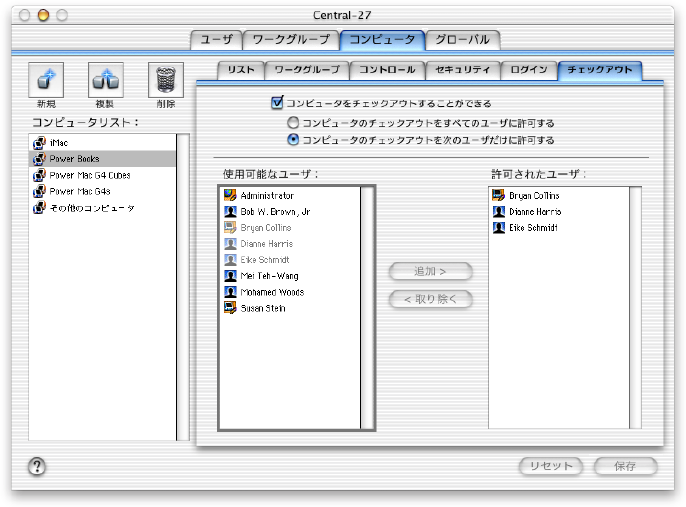The height and width of the screenshot is (507, 686).
Task: Select the 'Power Mac G4 Cubes' row text
Action: point(90,175)
